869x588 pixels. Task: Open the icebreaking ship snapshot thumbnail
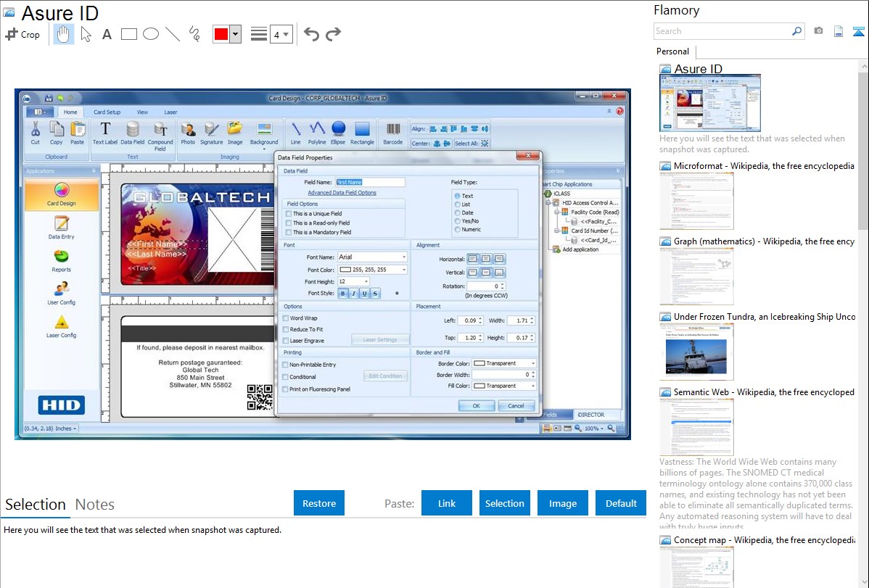click(696, 352)
